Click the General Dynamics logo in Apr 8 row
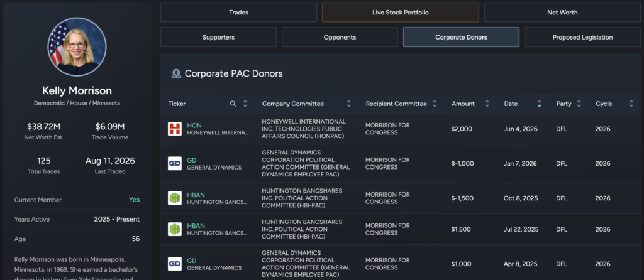This screenshot has height=280, width=644. point(175,264)
